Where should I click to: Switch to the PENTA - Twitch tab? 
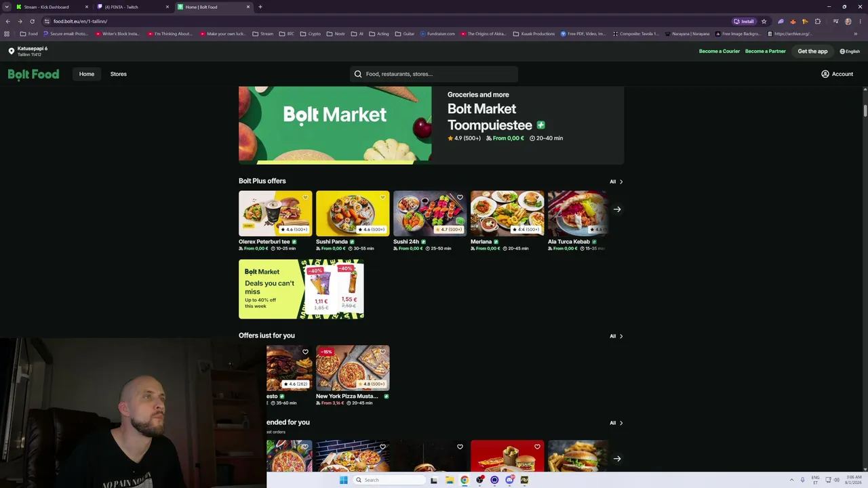[x=133, y=7]
